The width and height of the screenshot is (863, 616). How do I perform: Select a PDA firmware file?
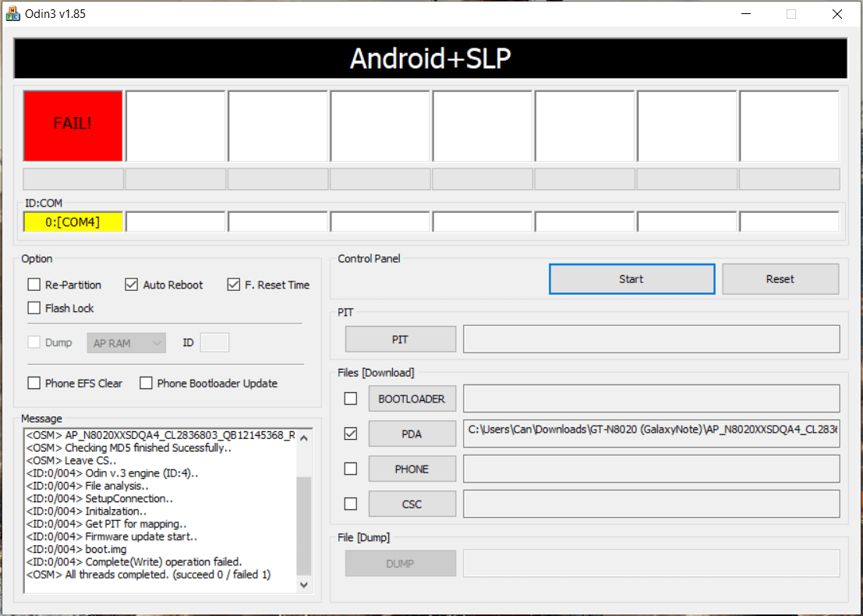click(412, 434)
